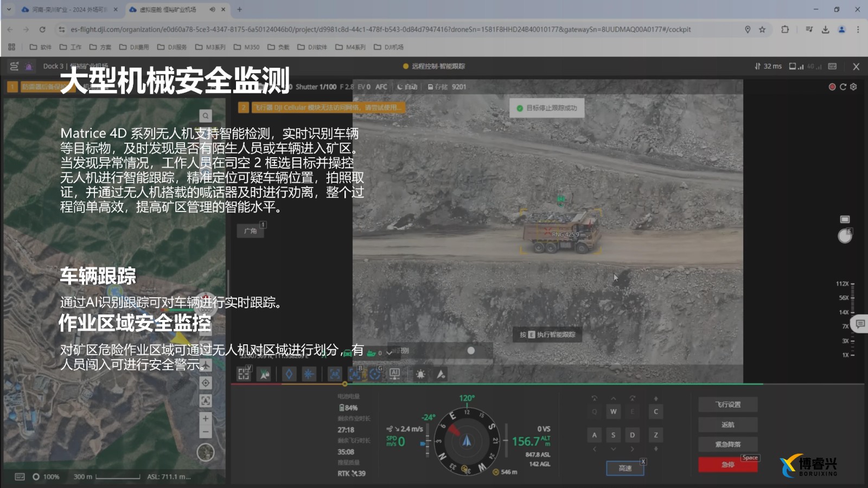Expand the vehicle/boat count dropdown chevron
Screen dimensions: 868x488
389,353
